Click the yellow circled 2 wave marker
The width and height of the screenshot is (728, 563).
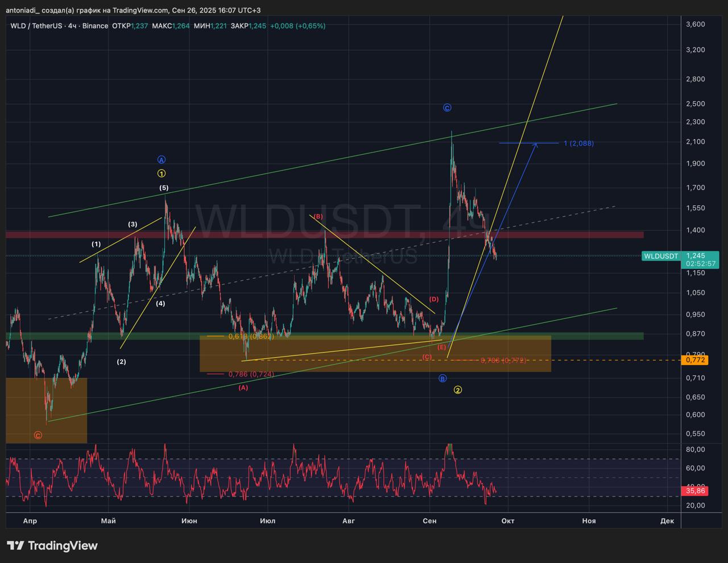(x=458, y=390)
